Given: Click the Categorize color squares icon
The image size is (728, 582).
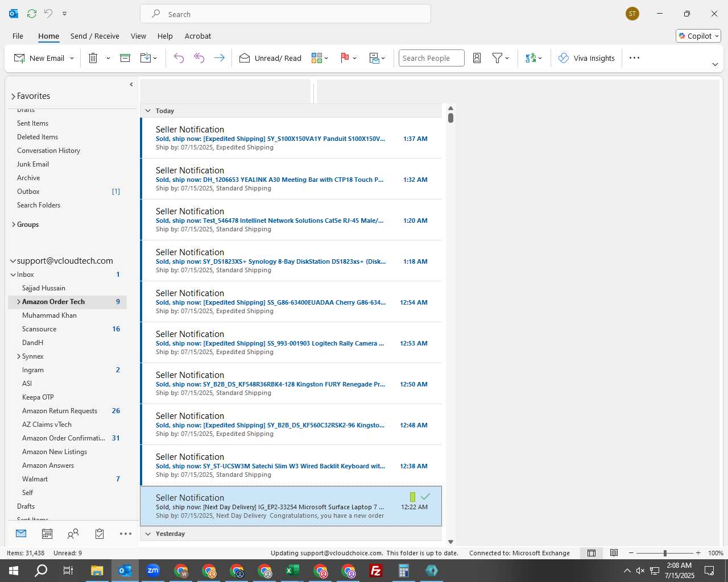Looking at the screenshot, I should coord(317,58).
